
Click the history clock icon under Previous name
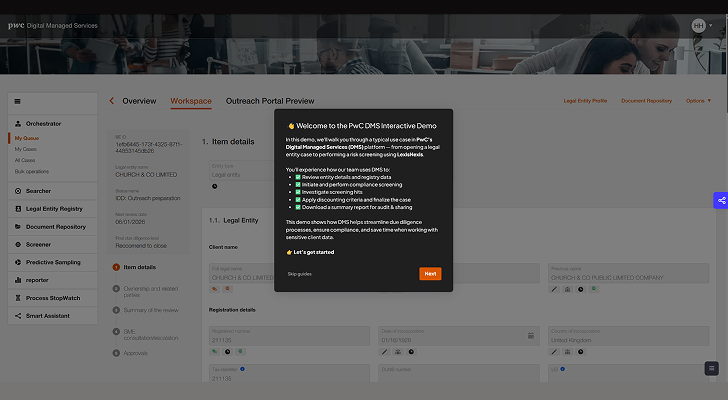[x=580, y=289]
